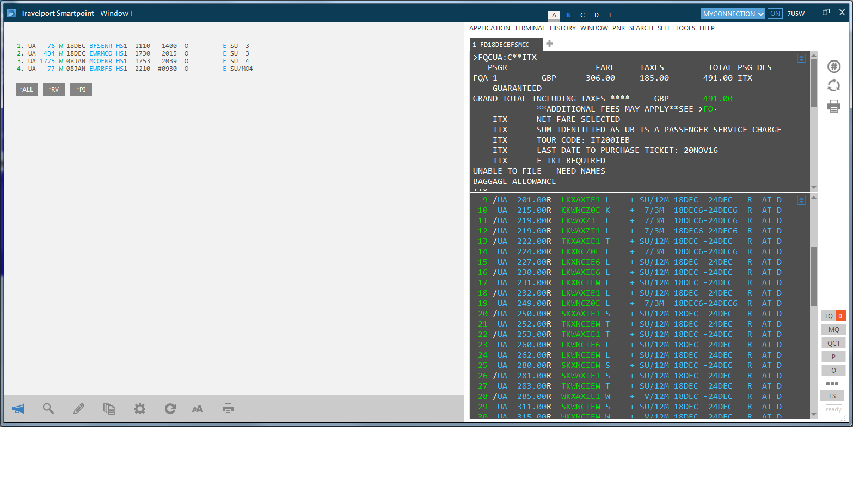Click the green grand total 491.00

[718, 99]
